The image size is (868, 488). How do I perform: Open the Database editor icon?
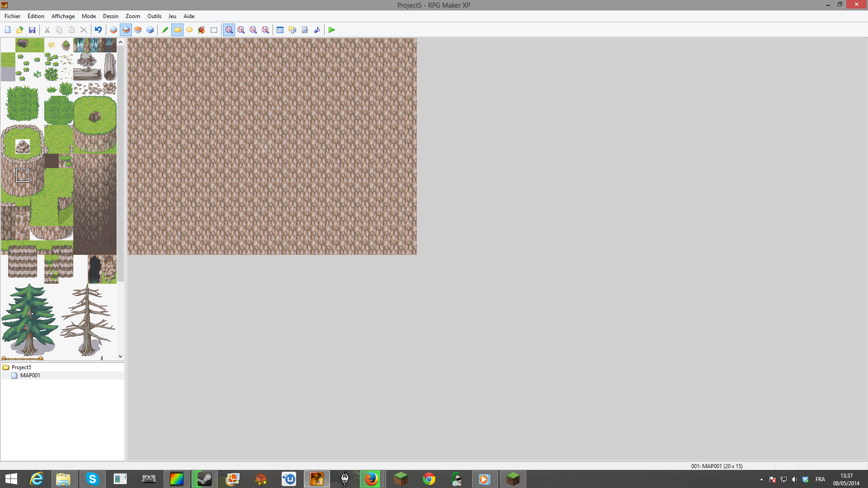(280, 30)
